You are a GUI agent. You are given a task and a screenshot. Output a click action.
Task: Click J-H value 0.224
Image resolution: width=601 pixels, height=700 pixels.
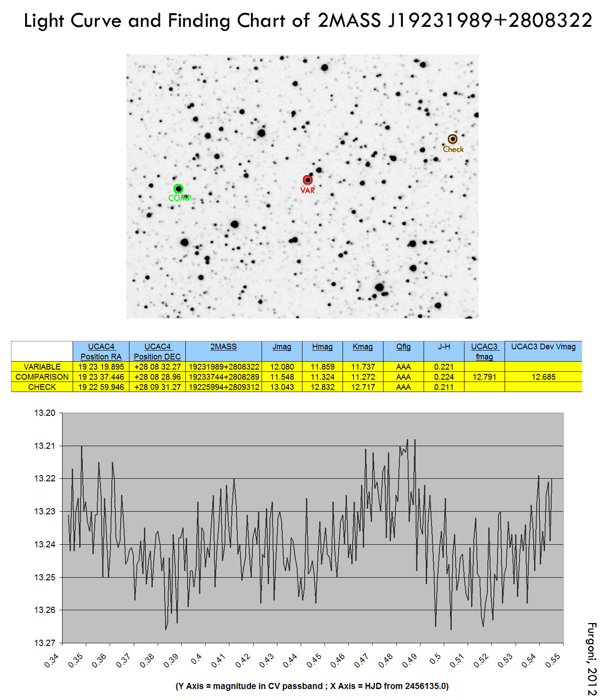tap(444, 377)
